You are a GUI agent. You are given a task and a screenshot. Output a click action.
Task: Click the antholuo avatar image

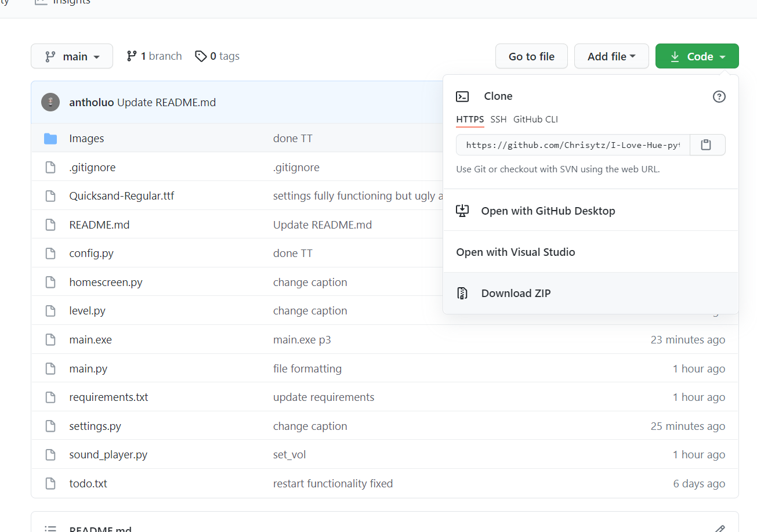point(50,102)
